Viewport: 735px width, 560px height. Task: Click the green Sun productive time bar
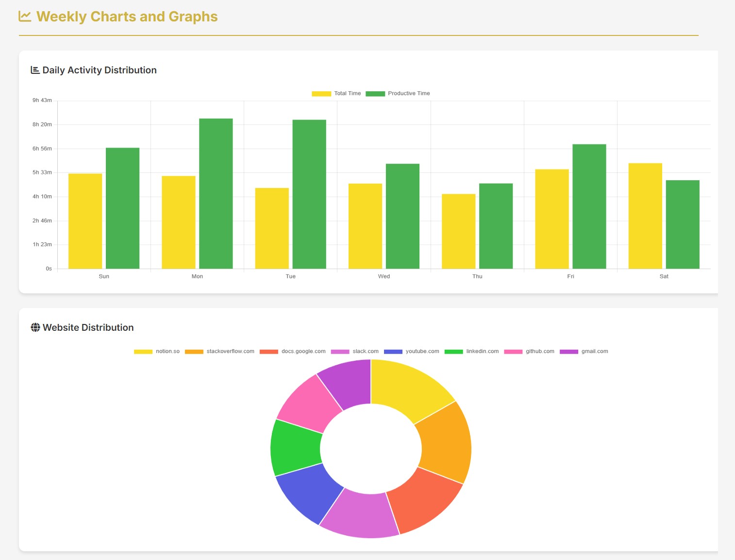123,208
